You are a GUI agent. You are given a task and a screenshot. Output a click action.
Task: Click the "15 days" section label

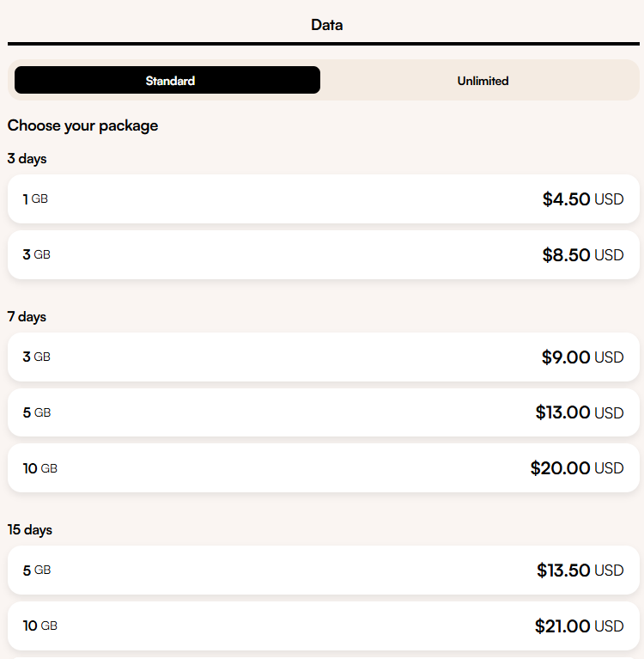coord(30,530)
